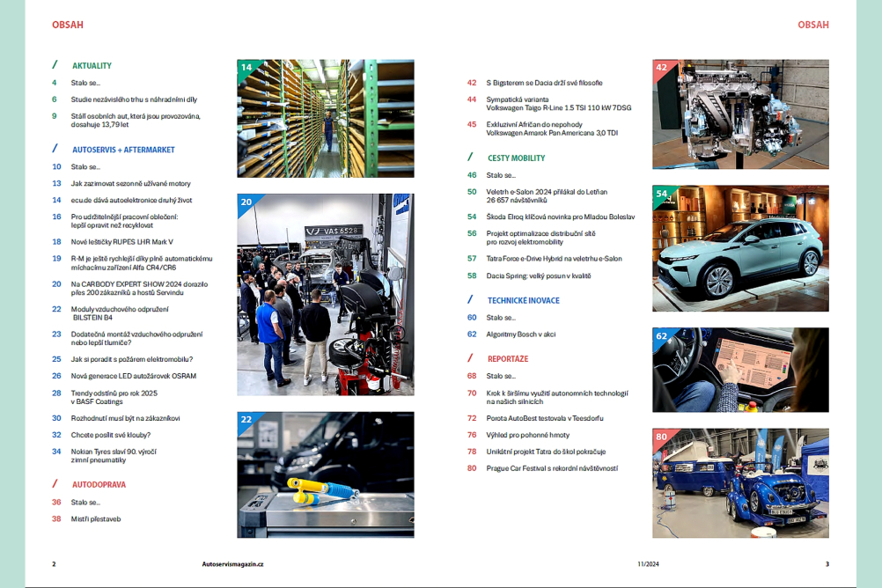Open "Prague Car Festival s rekordní návštěvností"
The width and height of the screenshot is (882, 588).
tap(553, 468)
